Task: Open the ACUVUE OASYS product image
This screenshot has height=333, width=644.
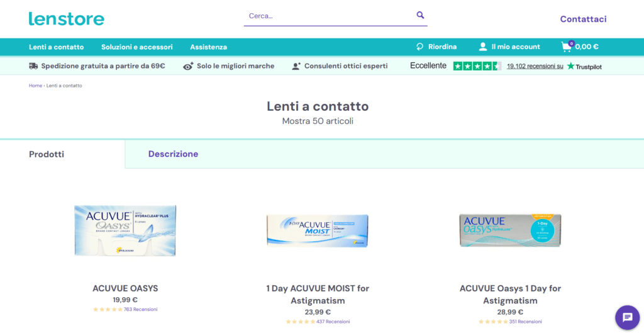Action: pyautogui.click(x=125, y=230)
